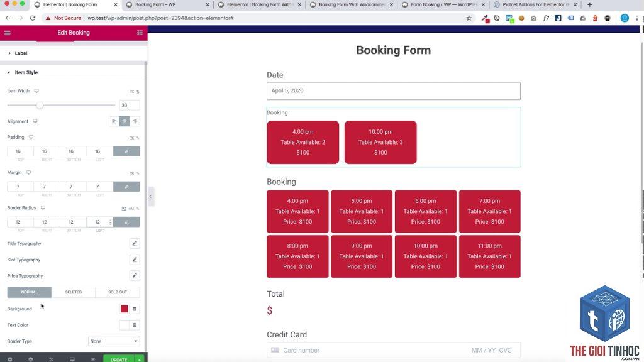This screenshot has width=644, height=362.
Task: Switch to the Form Booking WordPress browser tab
Action: pyautogui.click(x=443, y=4)
